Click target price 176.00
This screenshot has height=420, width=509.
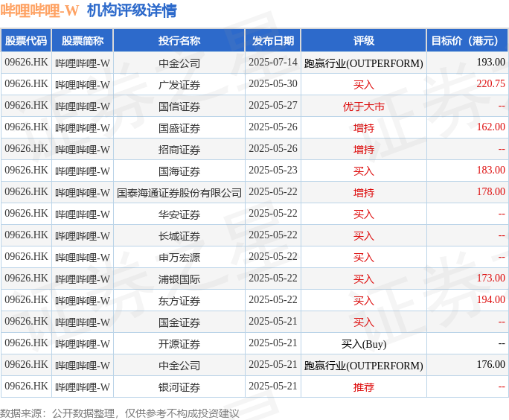click(491, 364)
